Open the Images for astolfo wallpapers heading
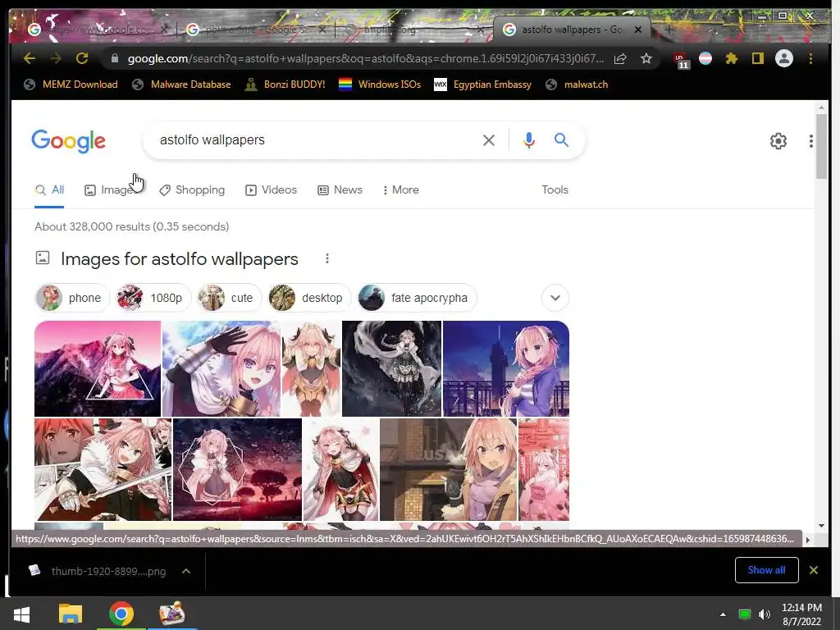The width and height of the screenshot is (840, 630). [x=180, y=258]
